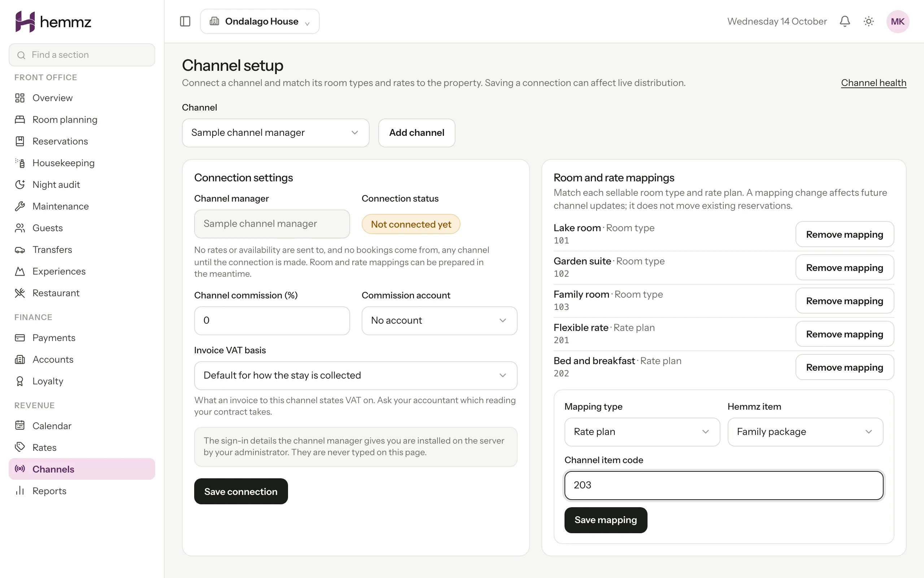Click the Rates tag icon
Image resolution: width=924 pixels, height=578 pixels.
[x=20, y=448]
